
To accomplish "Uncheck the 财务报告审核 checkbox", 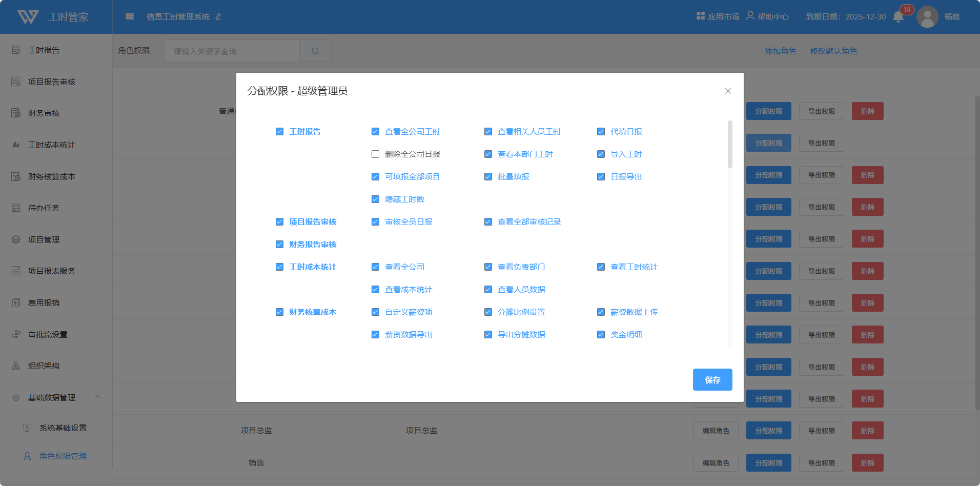I will 280,245.
